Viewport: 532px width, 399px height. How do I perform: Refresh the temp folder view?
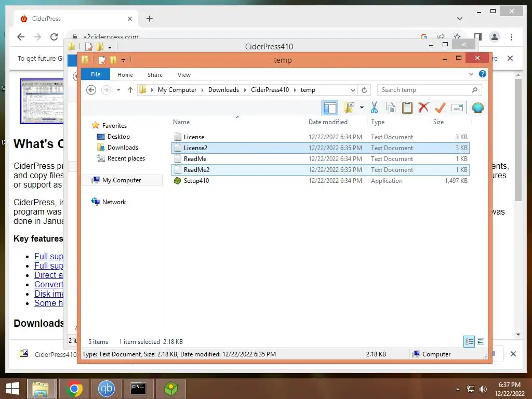point(364,90)
